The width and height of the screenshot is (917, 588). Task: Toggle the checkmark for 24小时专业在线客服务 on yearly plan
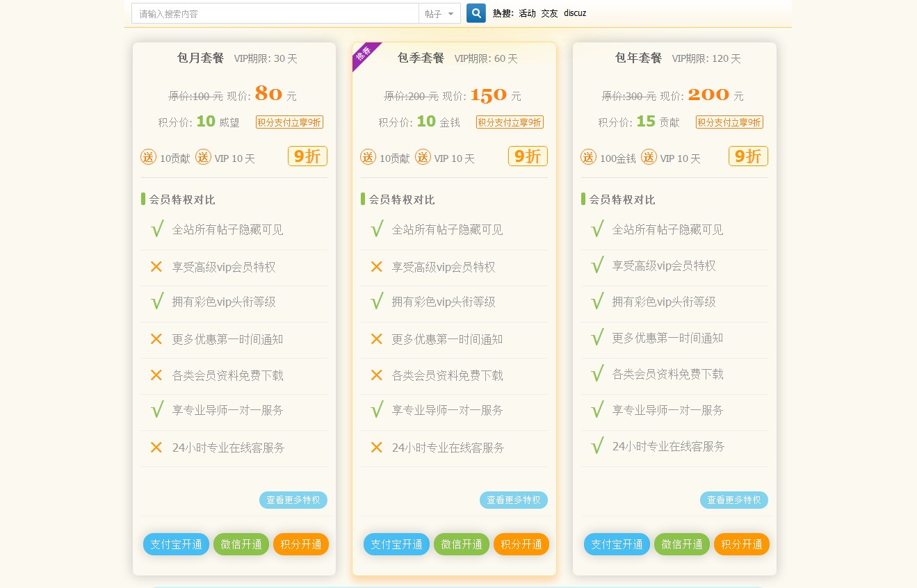coord(597,445)
